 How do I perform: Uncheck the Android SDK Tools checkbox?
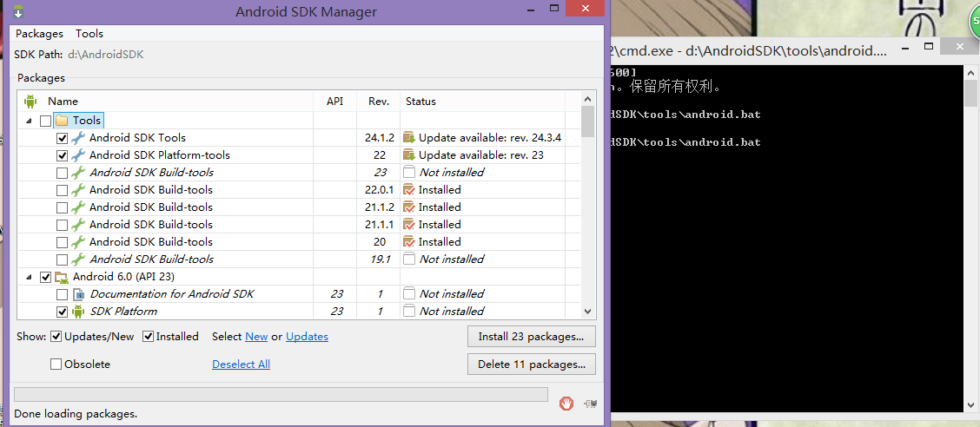point(62,138)
